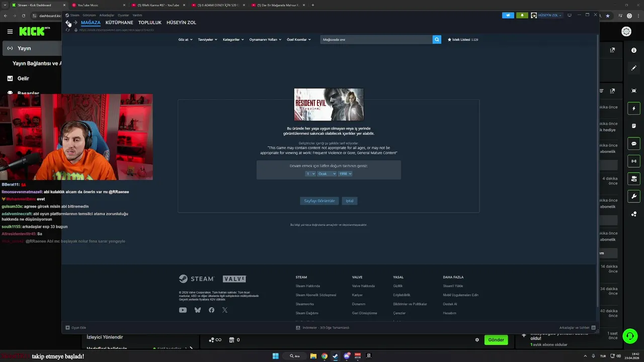Image resolution: width=644 pixels, height=362 pixels.
Task: Open Windows Start menu
Action: [x=276, y=356]
